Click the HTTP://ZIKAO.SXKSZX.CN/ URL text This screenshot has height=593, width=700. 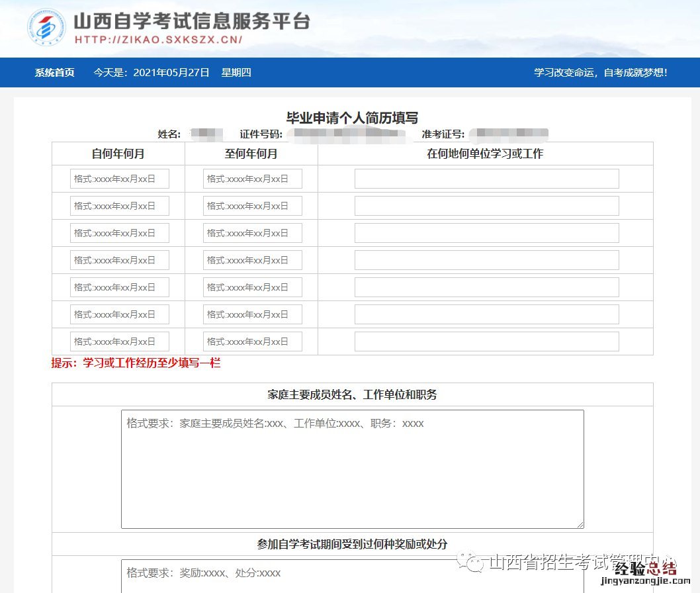(x=158, y=40)
